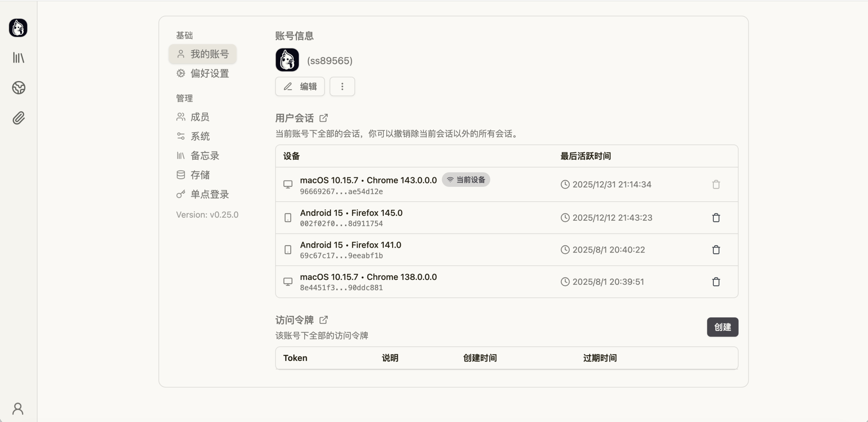Delete the macOS Chrome 138.0.0.0 session

[716, 282]
